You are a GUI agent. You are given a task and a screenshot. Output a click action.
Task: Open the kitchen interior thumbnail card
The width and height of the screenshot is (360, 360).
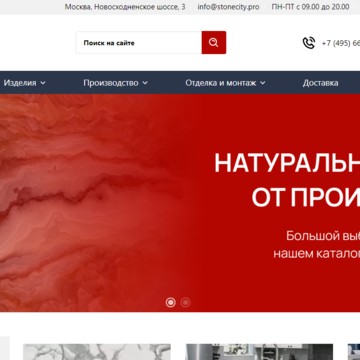[x=259, y=352]
